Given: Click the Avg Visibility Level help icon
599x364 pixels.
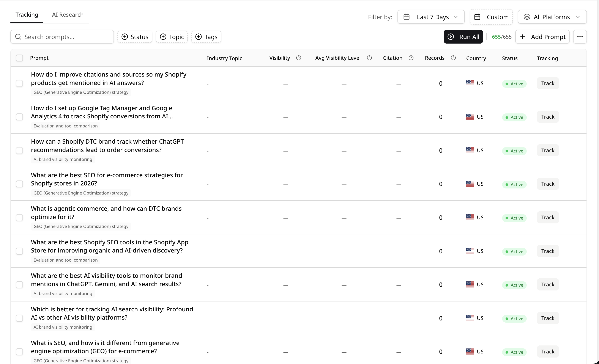Looking at the screenshot, I should click(369, 58).
